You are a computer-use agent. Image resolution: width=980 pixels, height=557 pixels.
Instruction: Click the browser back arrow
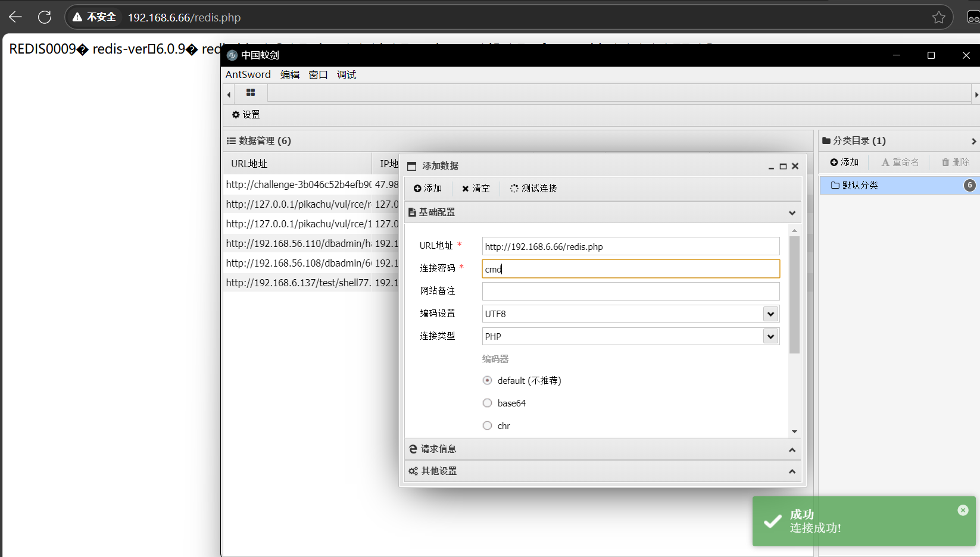point(15,17)
